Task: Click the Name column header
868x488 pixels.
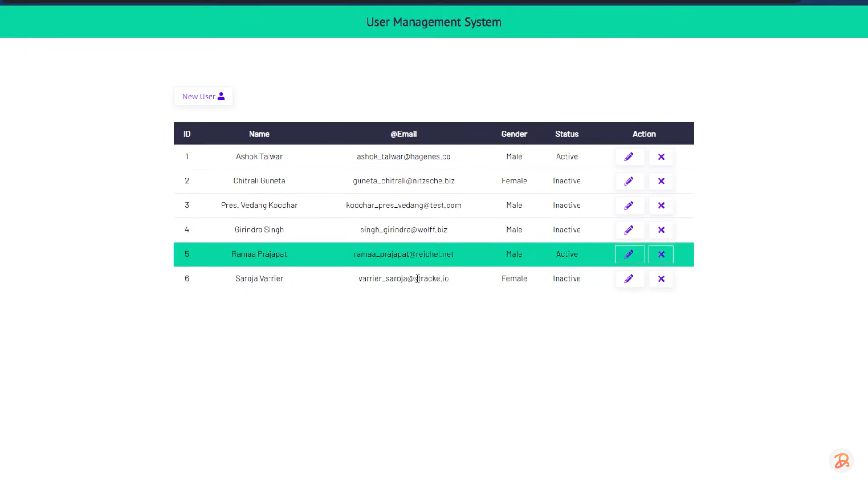Action: [259, 134]
